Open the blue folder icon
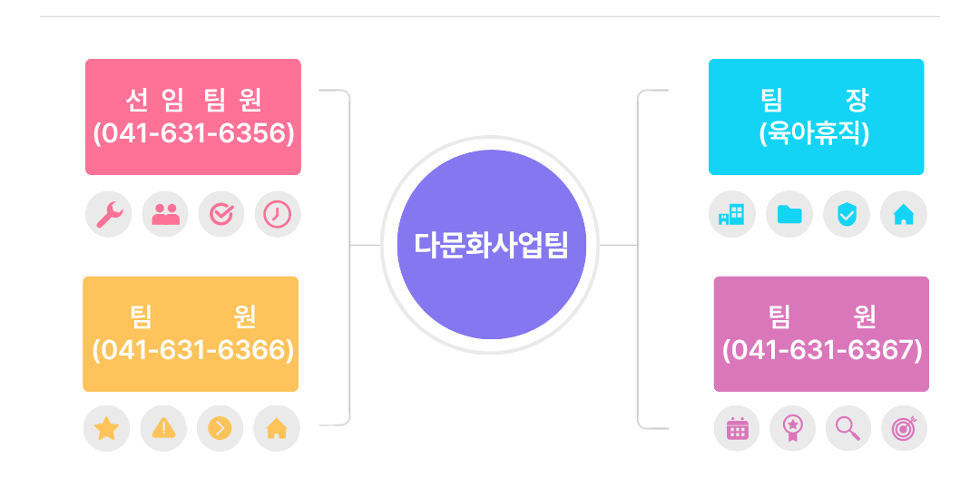Screen dimensions: 980x497 coord(789,214)
